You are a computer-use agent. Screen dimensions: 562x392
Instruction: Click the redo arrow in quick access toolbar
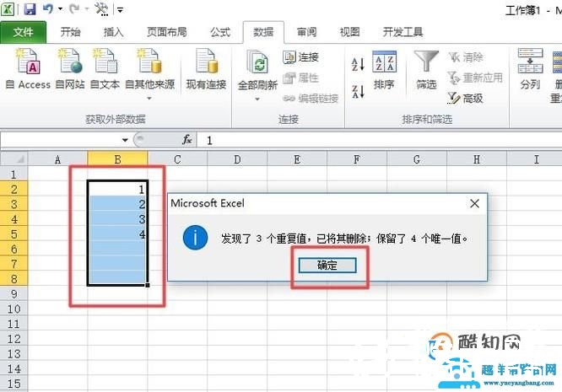(x=74, y=8)
